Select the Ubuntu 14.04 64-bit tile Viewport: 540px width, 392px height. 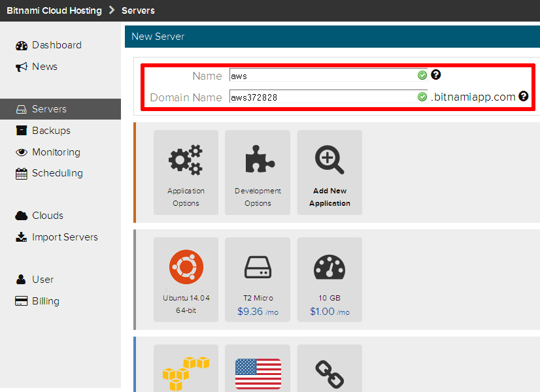coord(186,280)
